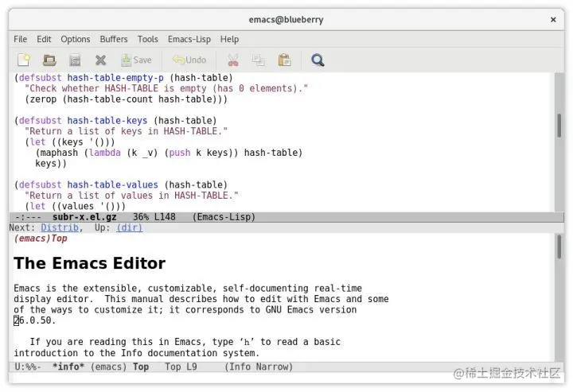Screen dimensions: 573x392
Task: Paste using the clipboard icon
Action: click(284, 60)
